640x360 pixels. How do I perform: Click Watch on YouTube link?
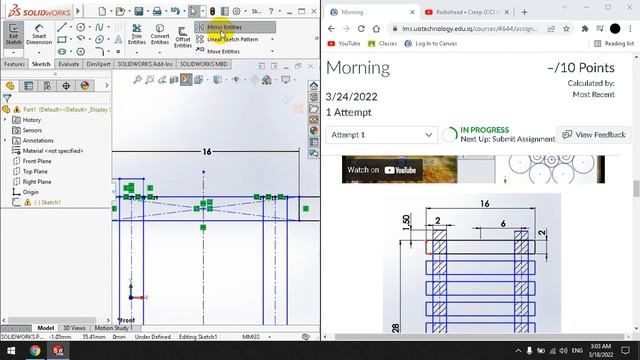point(382,170)
